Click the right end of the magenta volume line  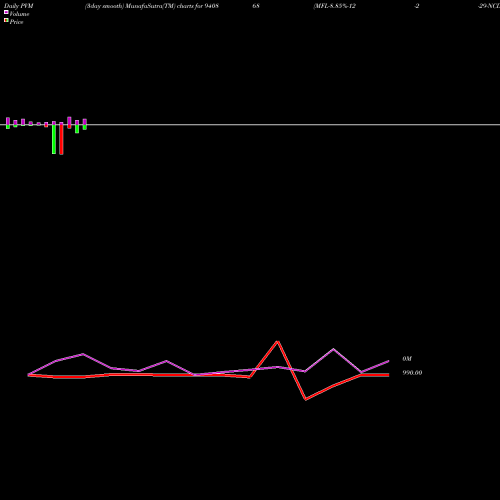coord(388,361)
